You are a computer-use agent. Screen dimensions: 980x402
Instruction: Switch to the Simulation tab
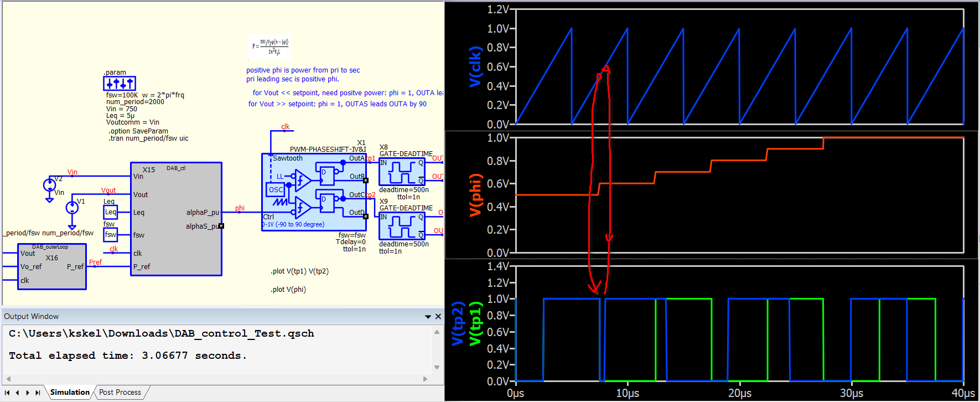coord(70,392)
